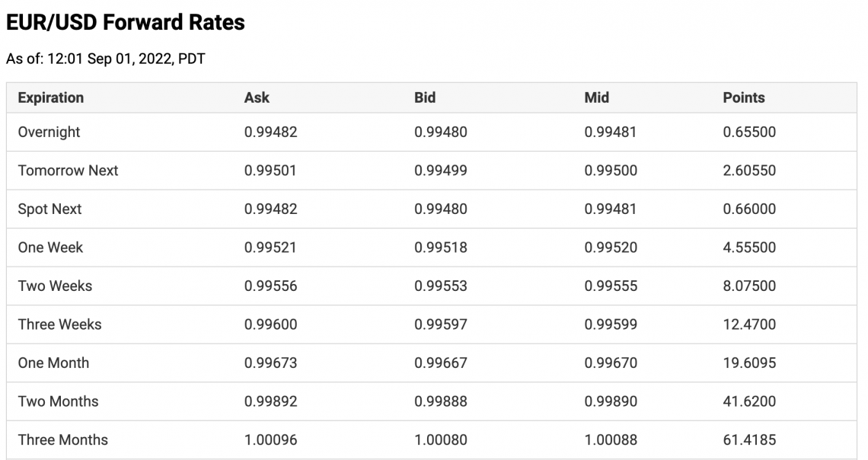The width and height of the screenshot is (868, 460).
Task: Click Two Months Bid value 0.99888
Action: (x=441, y=401)
